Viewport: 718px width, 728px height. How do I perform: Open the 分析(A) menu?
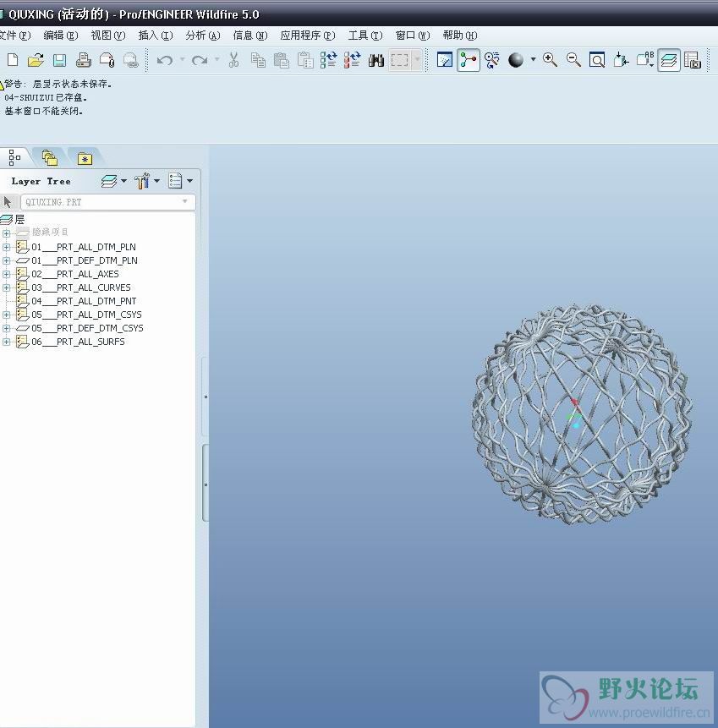pyautogui.click(x=203, y=36)
